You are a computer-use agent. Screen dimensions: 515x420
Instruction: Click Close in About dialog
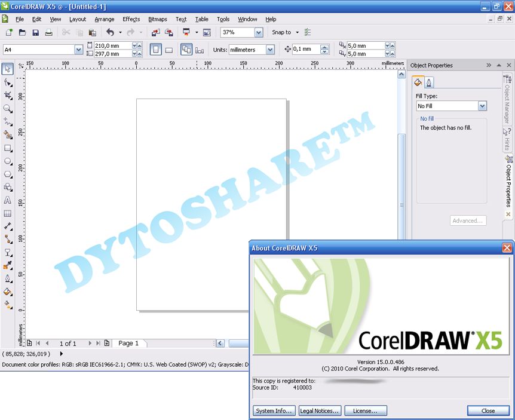[x=488, y=410]
